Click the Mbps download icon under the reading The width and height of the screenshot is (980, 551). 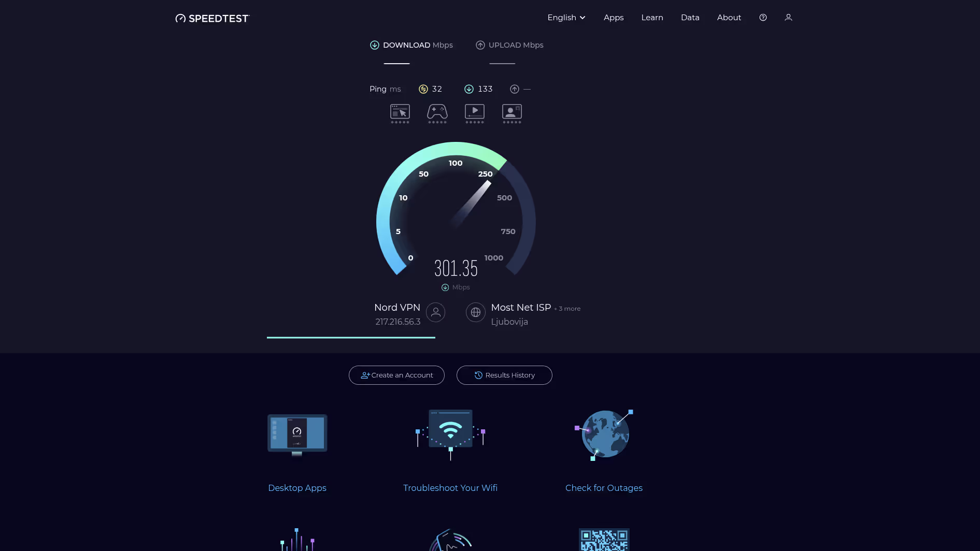click(x=445, y=287)
